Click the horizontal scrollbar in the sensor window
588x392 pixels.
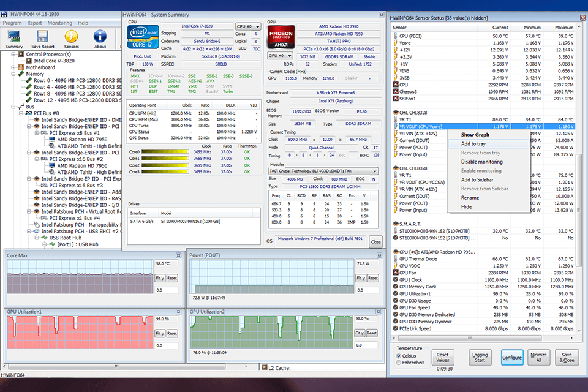469,337
